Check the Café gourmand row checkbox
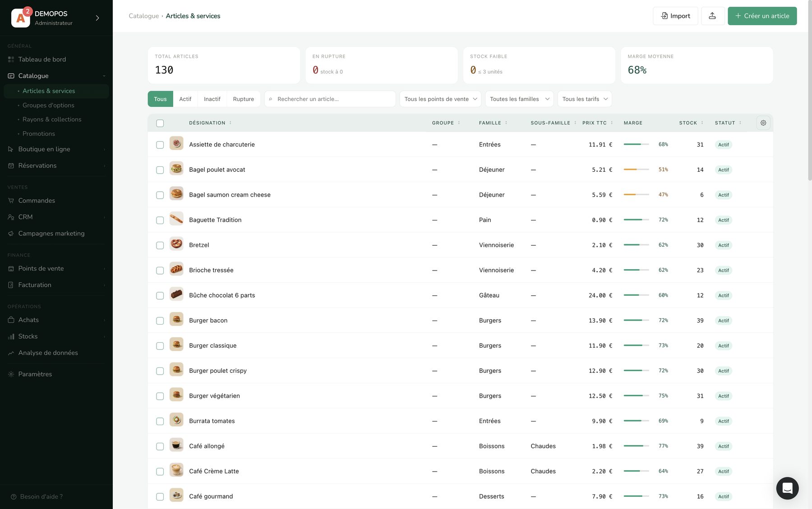The width and height of the screenshot is (812, 509). click(x=160, y=496)
